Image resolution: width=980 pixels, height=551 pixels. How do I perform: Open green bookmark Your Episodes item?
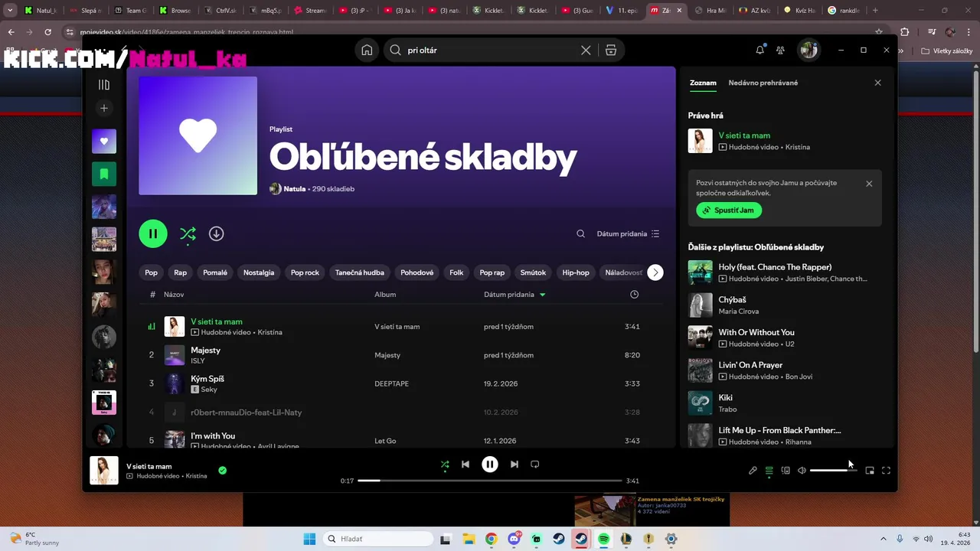pos(104,174)
